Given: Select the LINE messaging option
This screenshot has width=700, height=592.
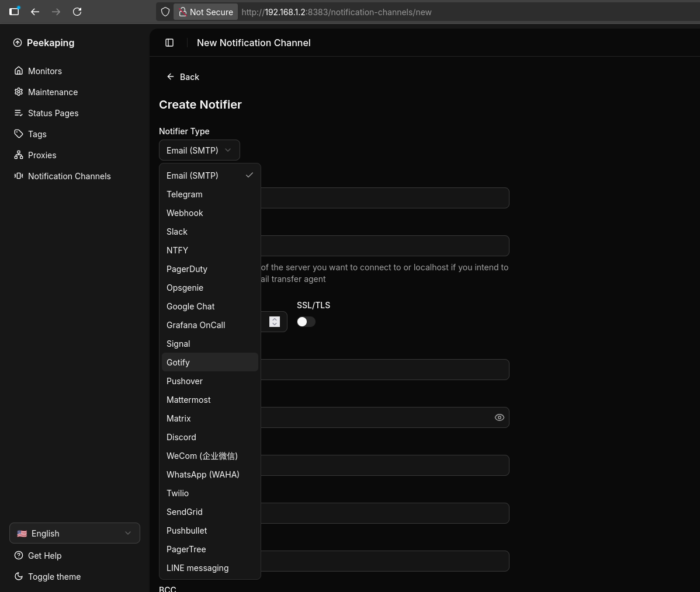Looking at the screenshot, I should (x=197, y=568).
